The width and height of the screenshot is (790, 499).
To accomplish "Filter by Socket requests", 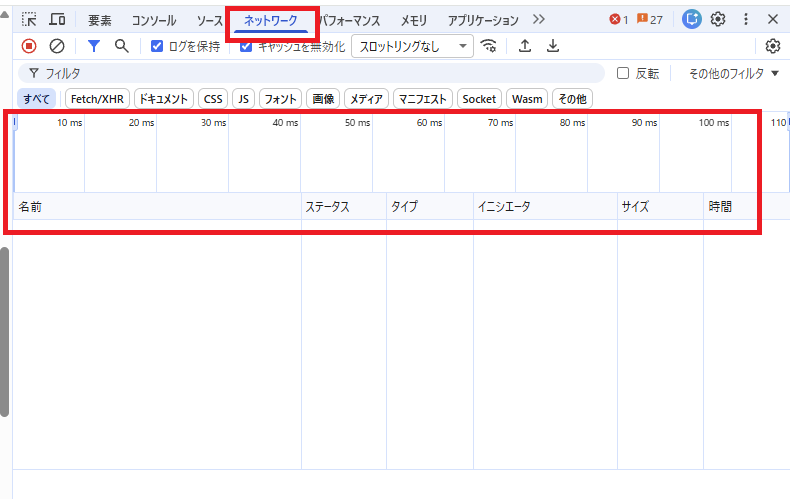I will tap(479, 99).
